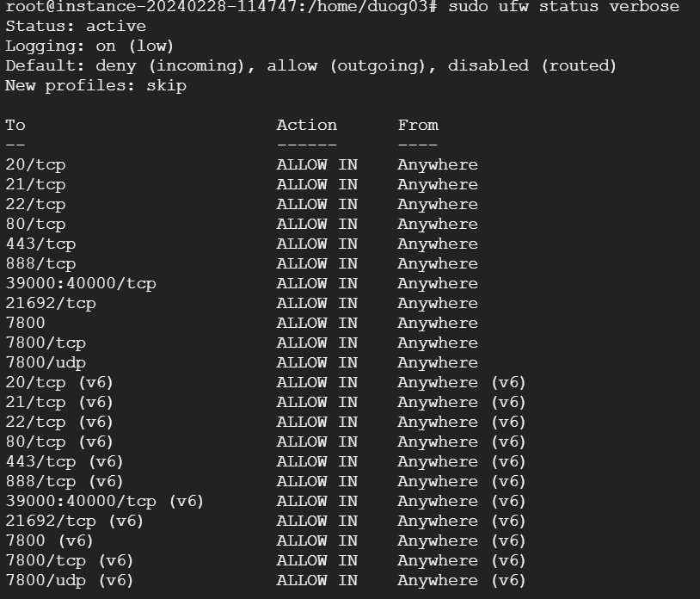Image resolution: width=700 pixels, height=599 pixels.
Task: Click the '39000:40000/tcp' IPv4 port range
Action: (x=81, y=283)
